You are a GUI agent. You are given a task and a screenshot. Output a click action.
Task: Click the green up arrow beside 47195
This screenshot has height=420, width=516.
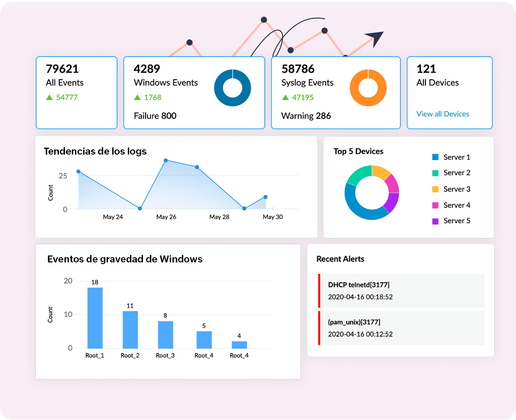pyautogui.click(x=286, y=97)
